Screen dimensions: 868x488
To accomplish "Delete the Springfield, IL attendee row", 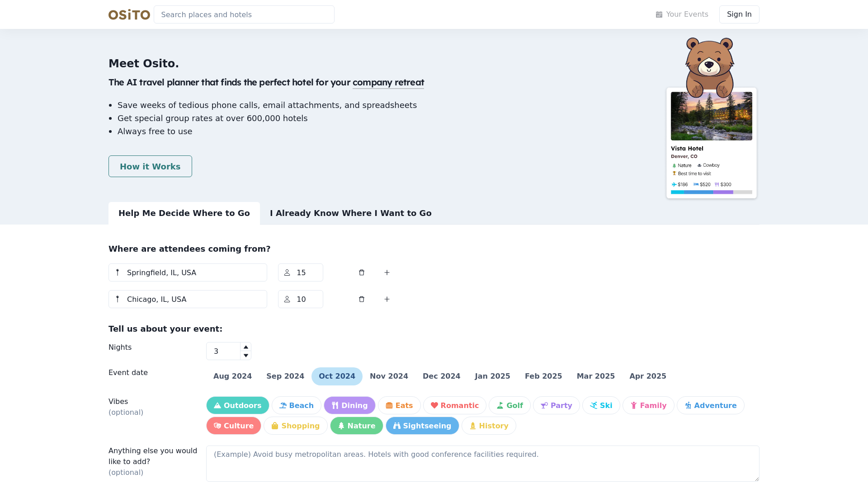I will (x=362, y=272).
